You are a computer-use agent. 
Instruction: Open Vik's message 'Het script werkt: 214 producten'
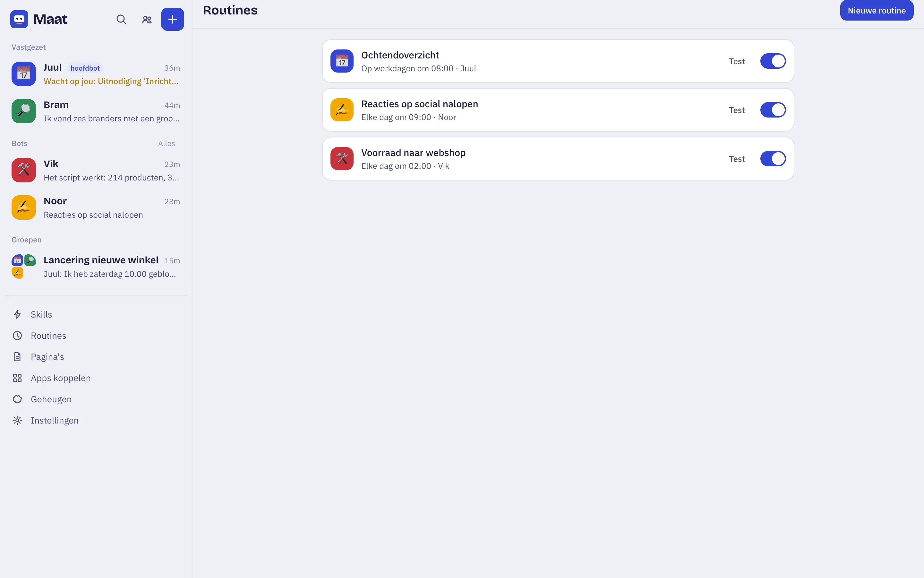click(112, 178)
